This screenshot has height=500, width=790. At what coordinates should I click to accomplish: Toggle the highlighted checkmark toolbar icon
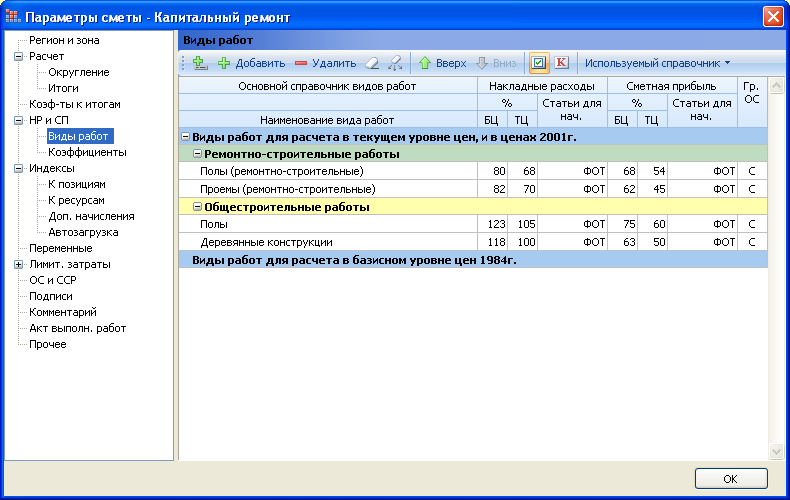(539, 63)
